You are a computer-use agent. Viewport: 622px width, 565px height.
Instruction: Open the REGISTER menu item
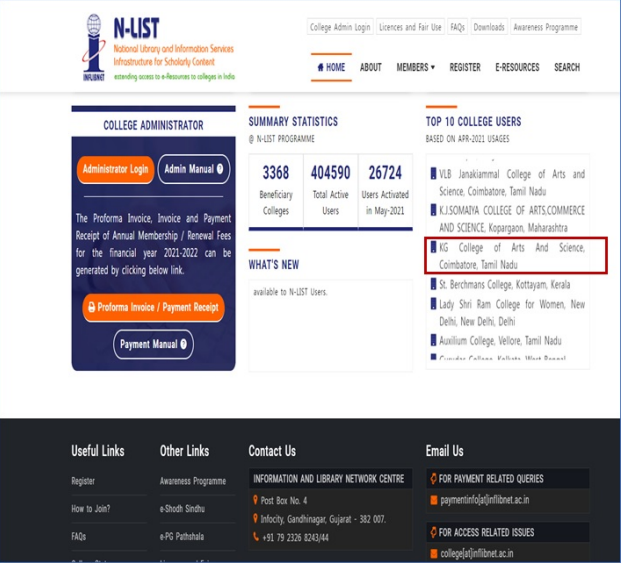tap(465, 67)
